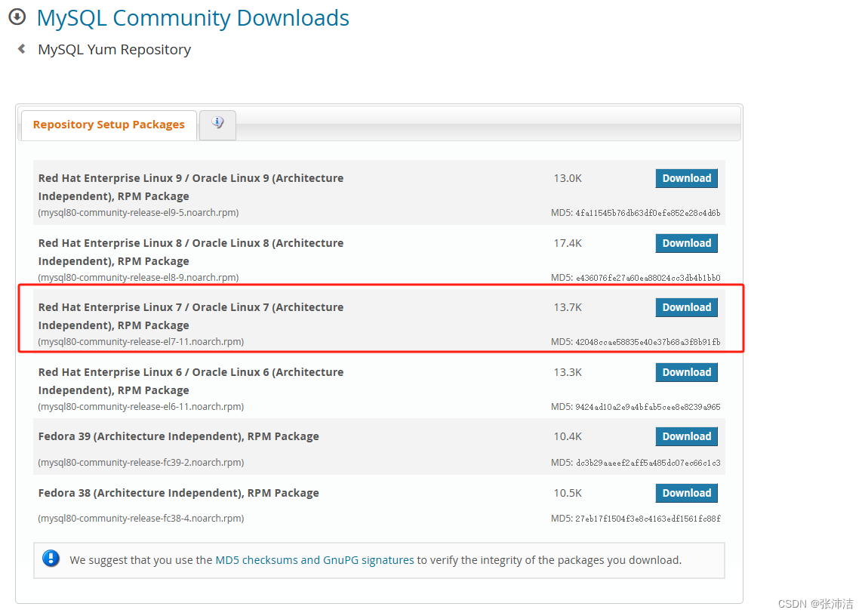Click the Red Hat Enterprise Linux 9 package title
This screenshot has height=616, width=865.
point(191,187)
